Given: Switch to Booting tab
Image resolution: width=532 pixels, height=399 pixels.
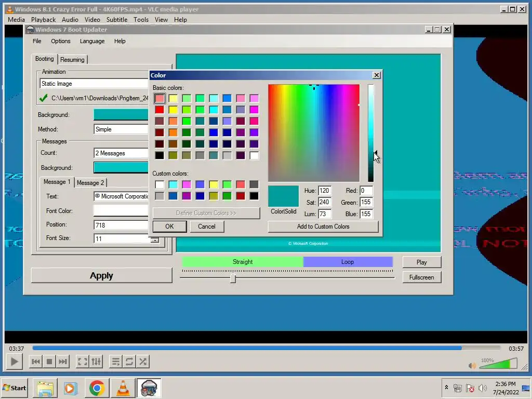Looking at the screenshot, I should pyautogui.click(x=45, y=59).
